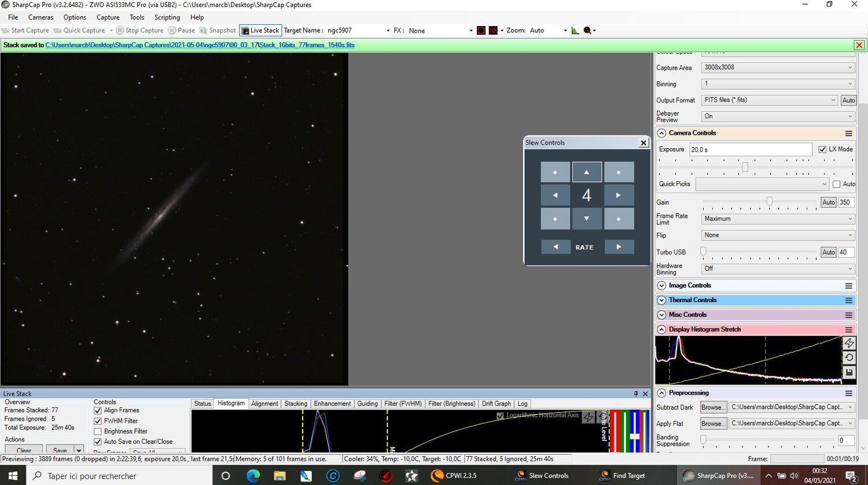The image size is (868, 485).
Task: Open the image histogram toolbar icon
Action: tap(575, 31)
